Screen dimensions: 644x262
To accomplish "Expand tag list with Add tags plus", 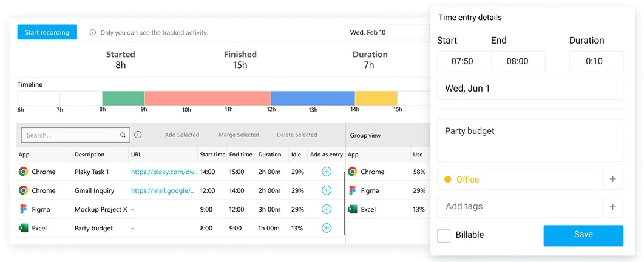I will (612, 207).
